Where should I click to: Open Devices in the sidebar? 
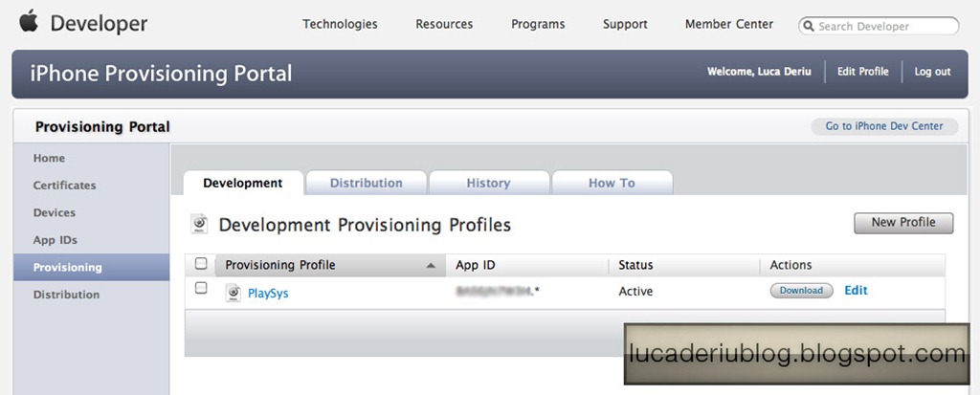(x=55, y=213)
